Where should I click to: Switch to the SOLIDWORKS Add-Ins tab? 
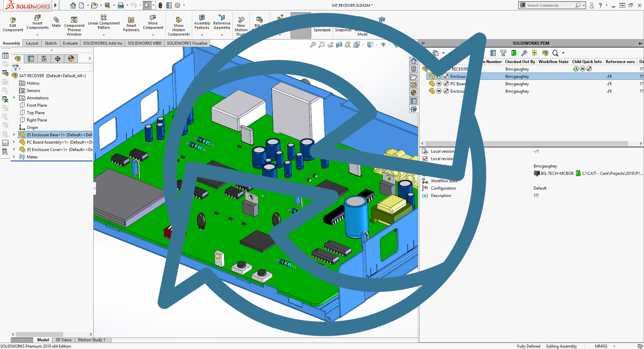[x=103, y=43]
